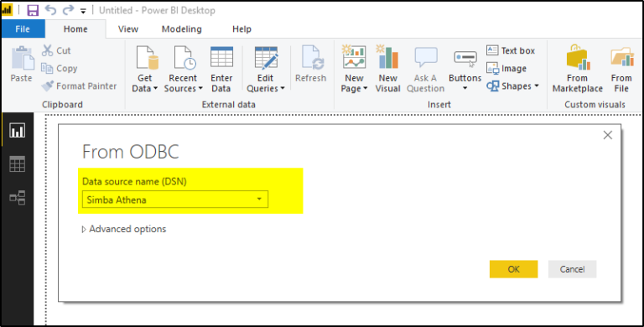Insert an Image from ribbon

tap(506, 68)
